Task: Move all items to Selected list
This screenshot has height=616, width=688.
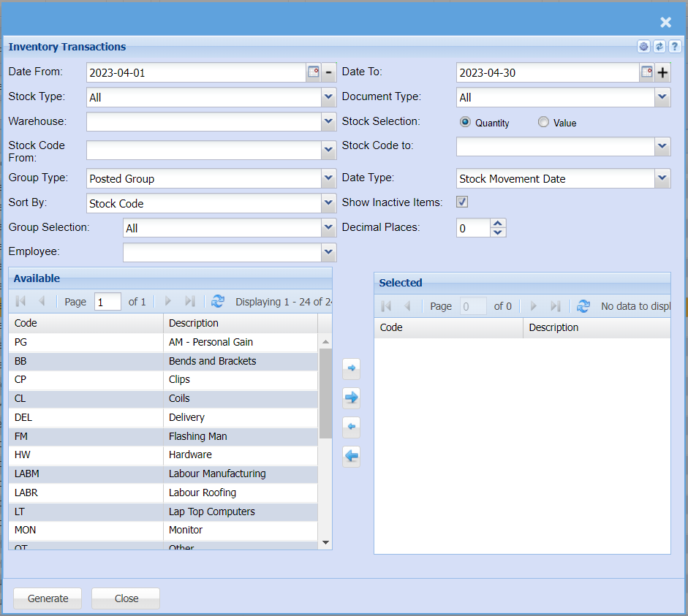Action: click(352, 398)
